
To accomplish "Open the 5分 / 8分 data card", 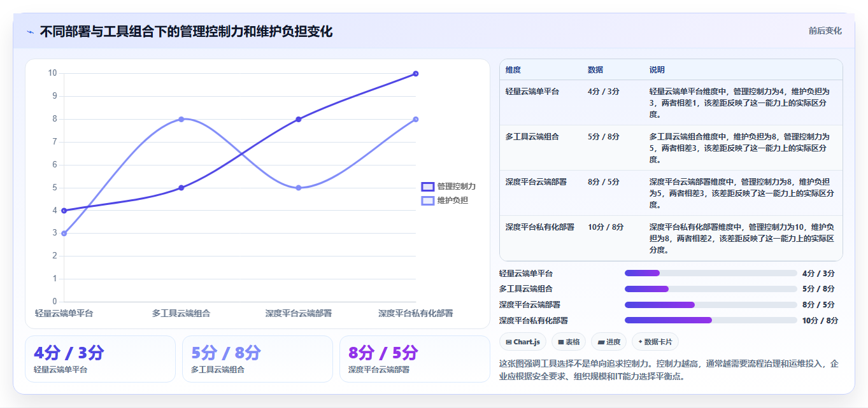I will 257,359.
